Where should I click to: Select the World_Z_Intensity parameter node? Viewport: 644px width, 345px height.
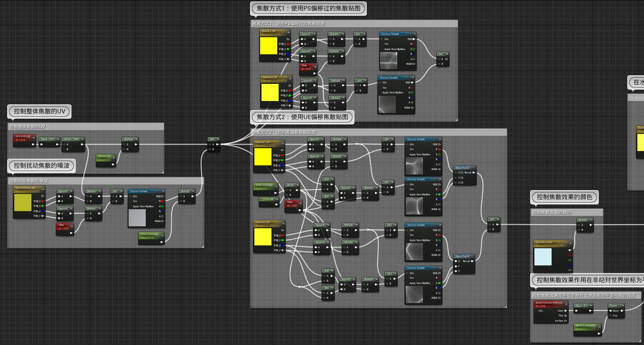click(x=588, y=330)
